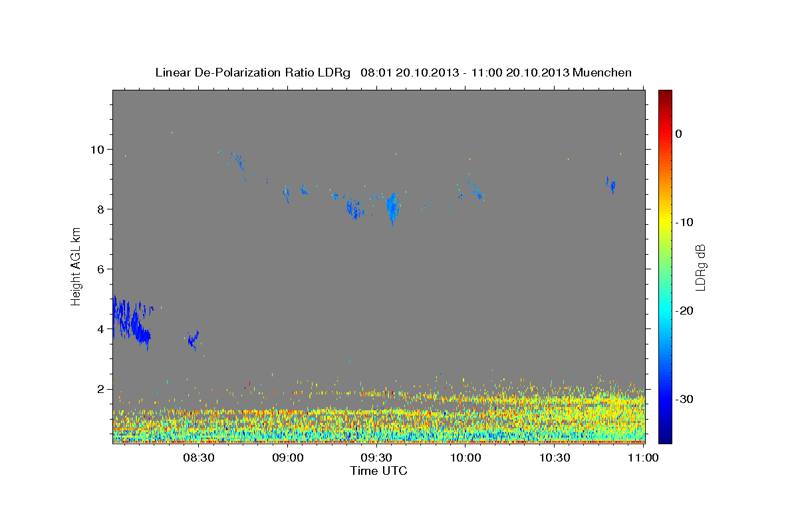Click the large dark blue cloud near 4 km
The width and height of the screenshot is (798, 532).
[131, 322]
